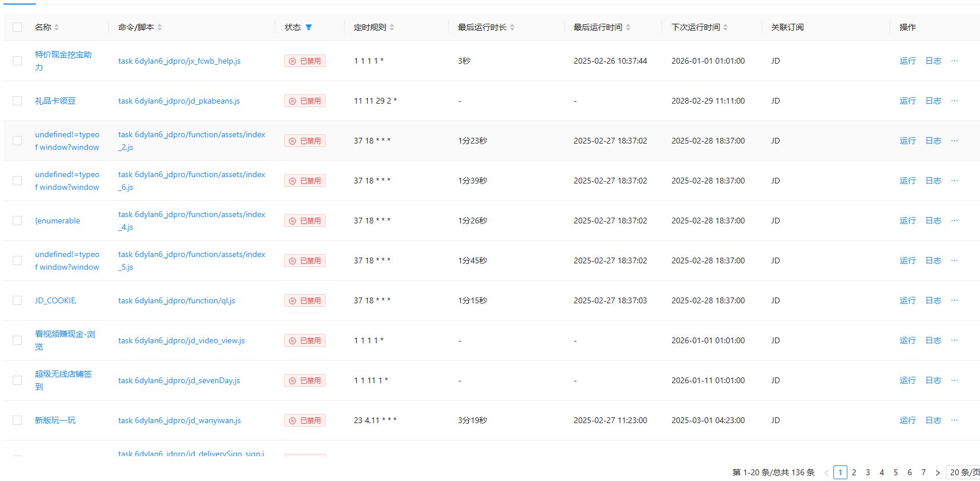
Task: Open the 20 条/页 page size dropdown
Action: pyautogui.click(x=964, y=472)
